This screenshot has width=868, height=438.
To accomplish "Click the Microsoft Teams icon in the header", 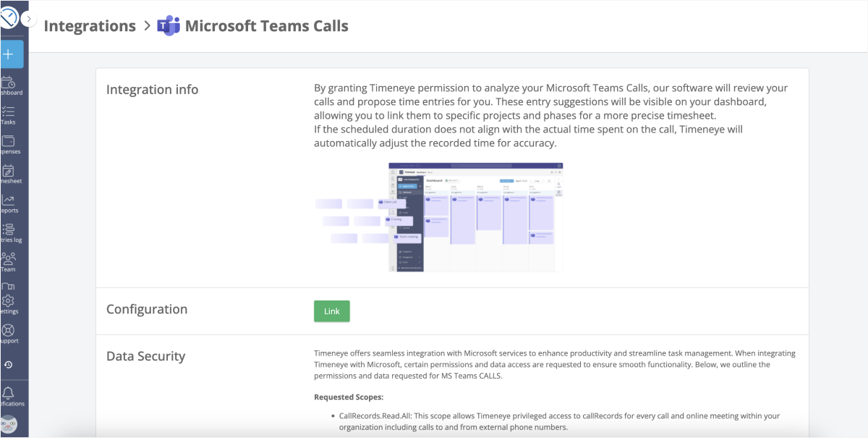I will pyautogui.click(x=168, y=25).
